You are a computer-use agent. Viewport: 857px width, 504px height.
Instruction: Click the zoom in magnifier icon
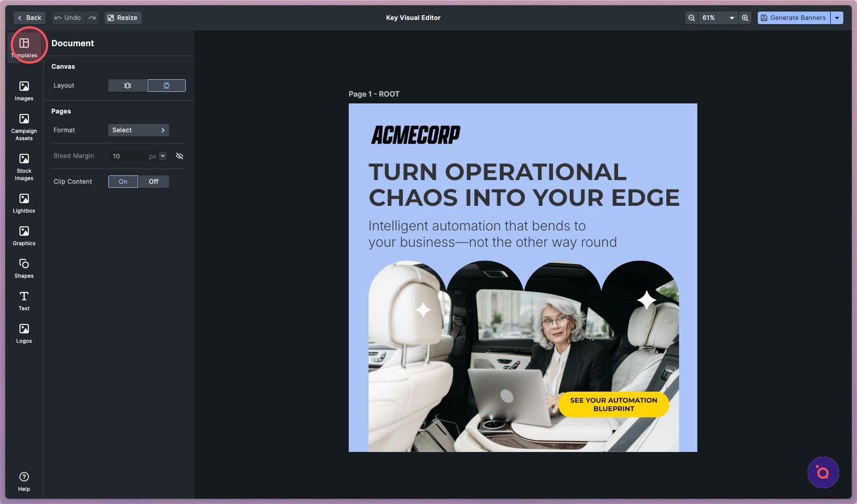tap(745, 18)
